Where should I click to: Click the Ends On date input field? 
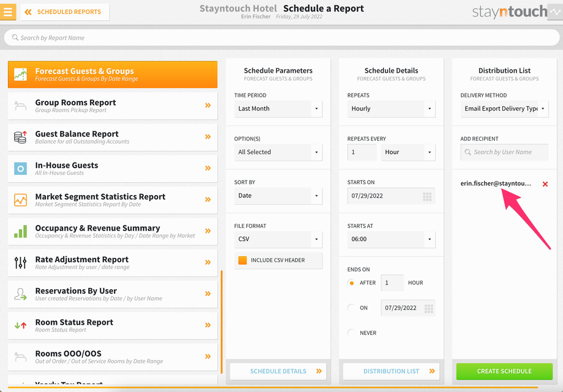coord(408,308)
